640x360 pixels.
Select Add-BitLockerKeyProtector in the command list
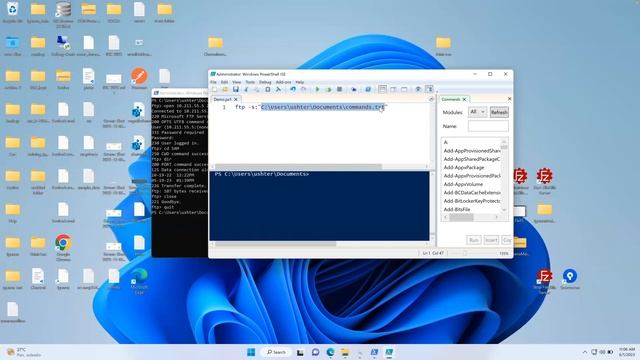pyautogui.click(x=472, y=201)
